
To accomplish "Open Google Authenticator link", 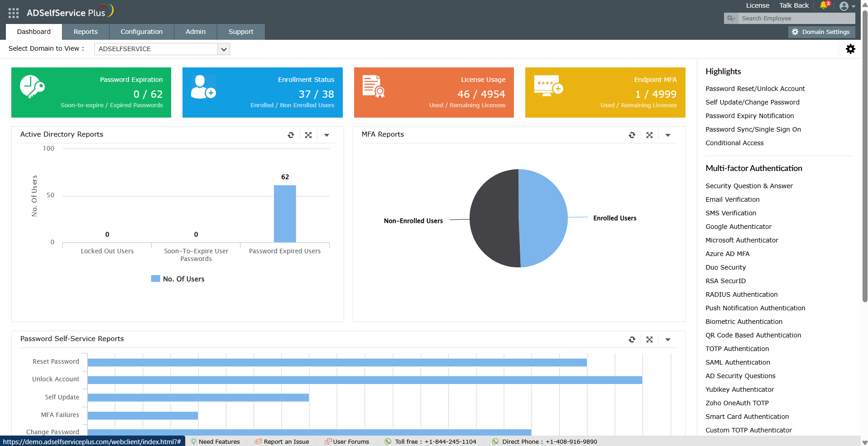I will 739,227.
